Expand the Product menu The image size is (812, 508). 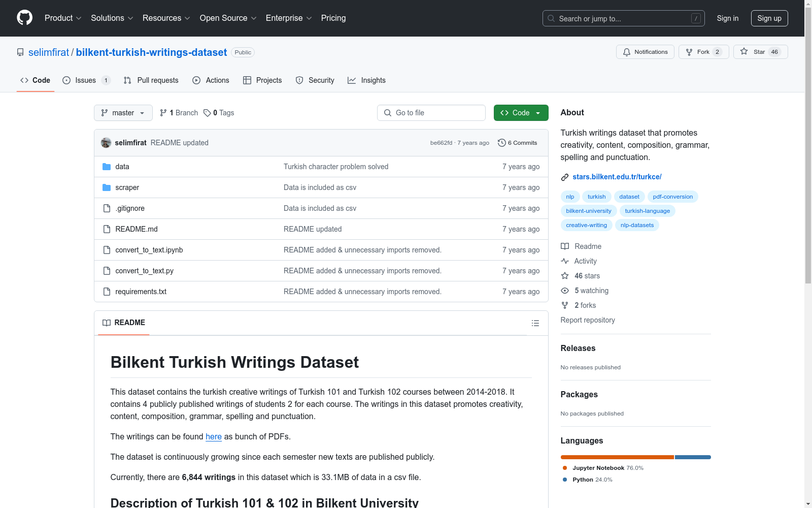click(x=63, y=18)
